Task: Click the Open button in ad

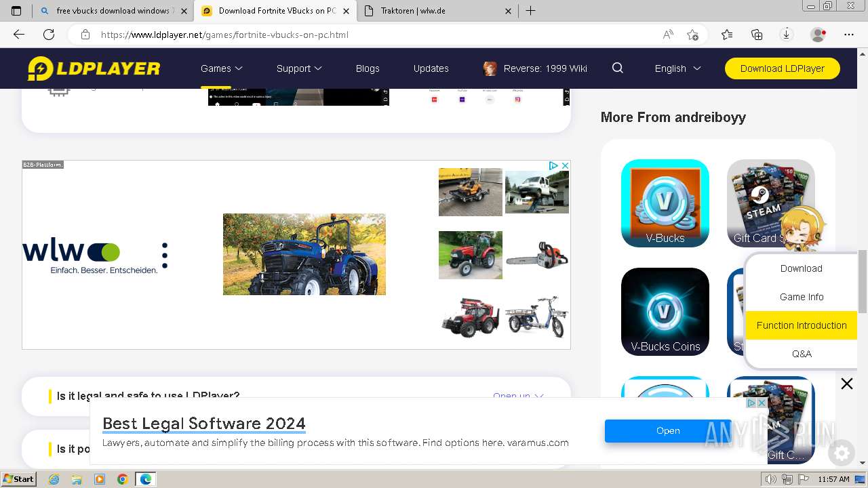Action: click(x=668, y=431)
